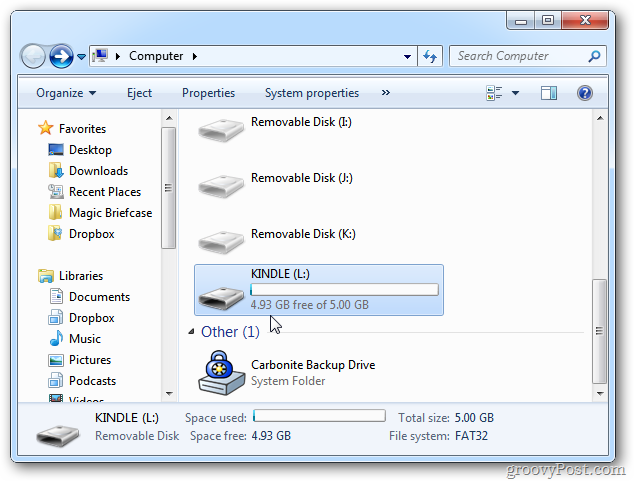Screen dimensions: 634x481
Task: Click the Favorites star icon
Action: click(45, 128)
